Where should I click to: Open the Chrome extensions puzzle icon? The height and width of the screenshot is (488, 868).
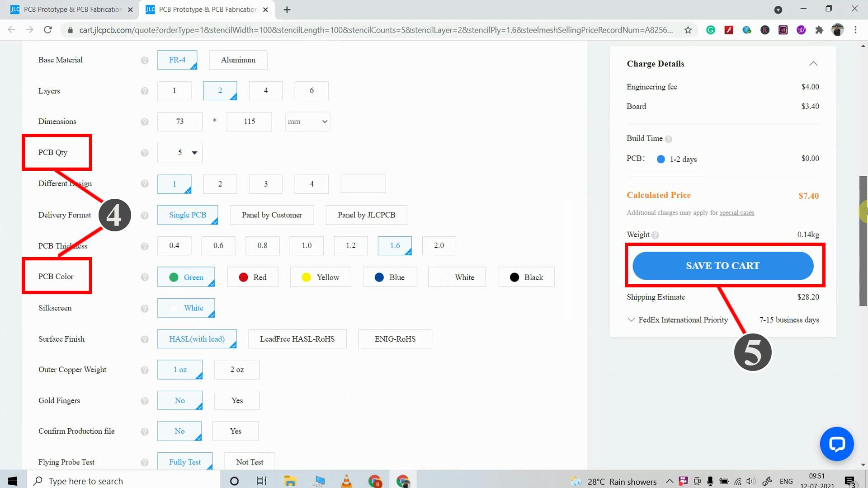(x=819, y=30)
